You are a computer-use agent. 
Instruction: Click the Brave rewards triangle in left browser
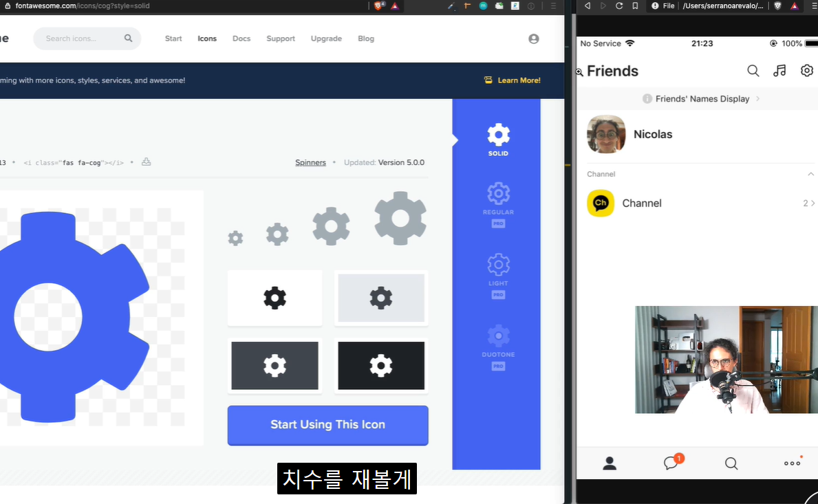click(x=395, y=6)
